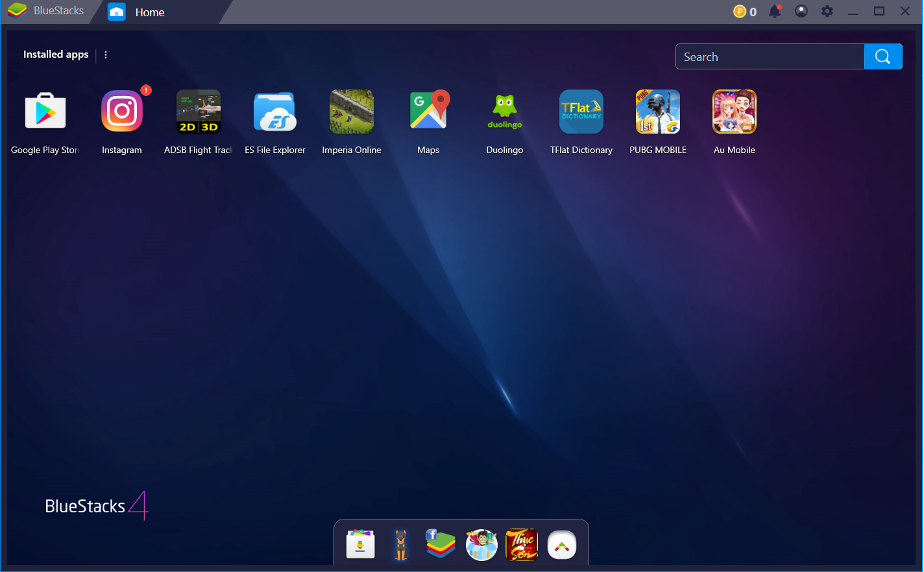Open the Duolingo app
This screenshot has height=572, width=924.
pyautogui.click(x=505, y=112)
